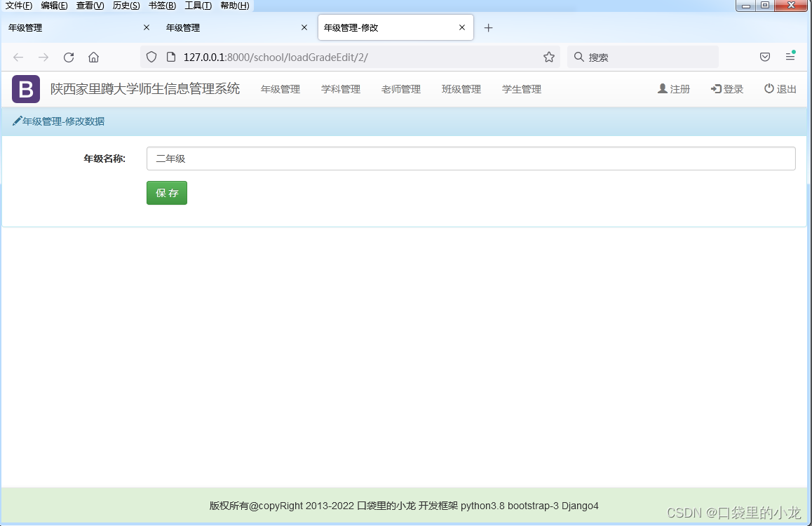This screenshot has width=812, height=526.
Task: Click the Bootstrap B logo
Action: 26,89
